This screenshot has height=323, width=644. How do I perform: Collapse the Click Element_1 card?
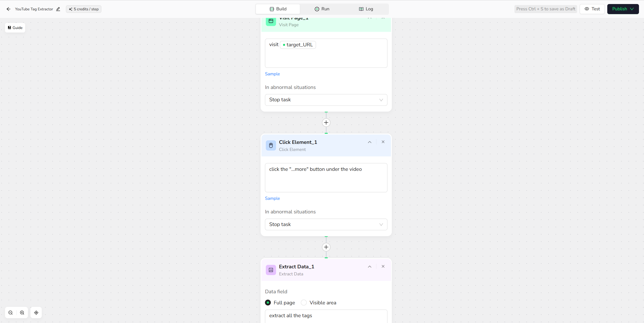tap(370, 142)
